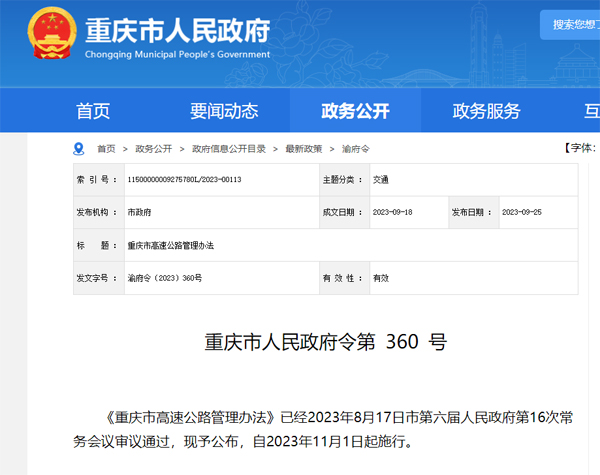Click the location pin icon in breadcrumb

tap(79, 148)
